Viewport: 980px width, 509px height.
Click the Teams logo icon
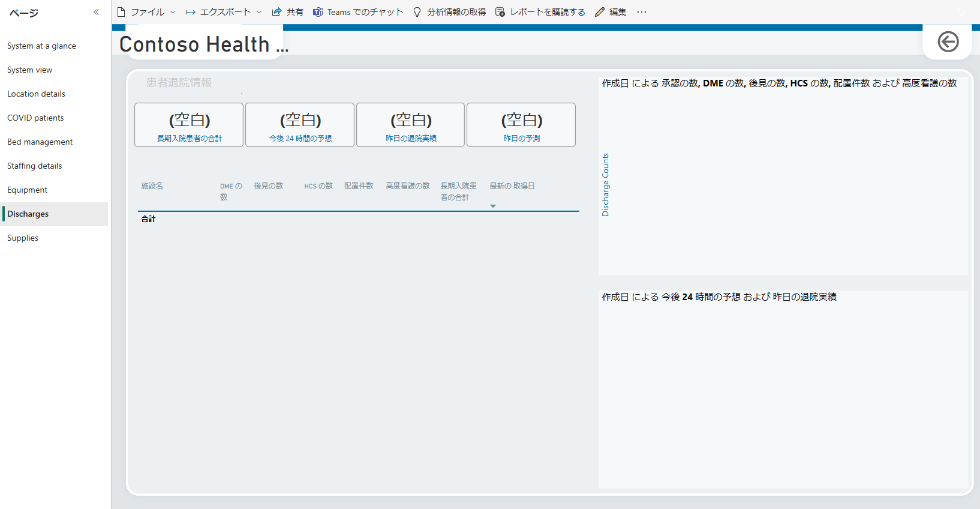click(318, 12)
